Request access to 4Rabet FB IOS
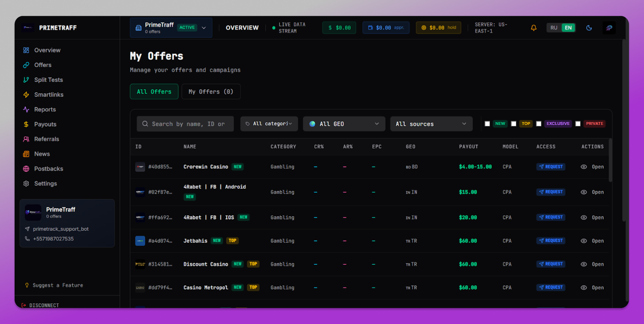The height and width of the screenshot is (324, 644). (x=551, y=217)
